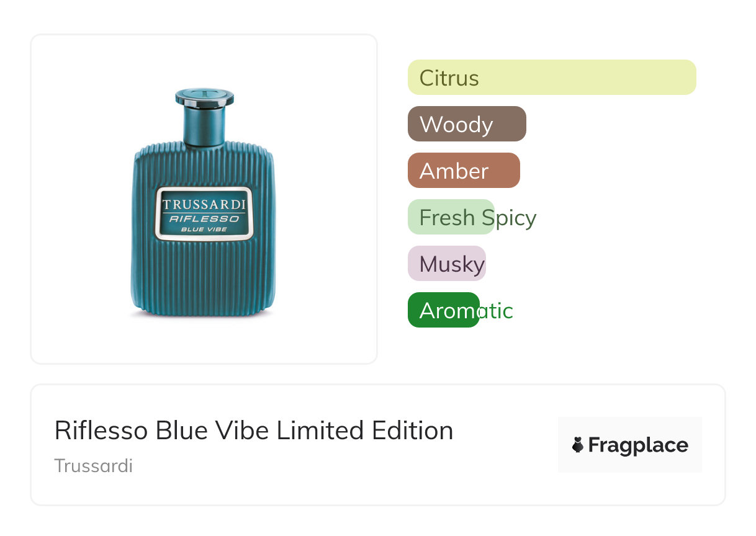This screenshot has width=756, height=536.
Task: Select the Woody accord bar
Action: (467, 124)
